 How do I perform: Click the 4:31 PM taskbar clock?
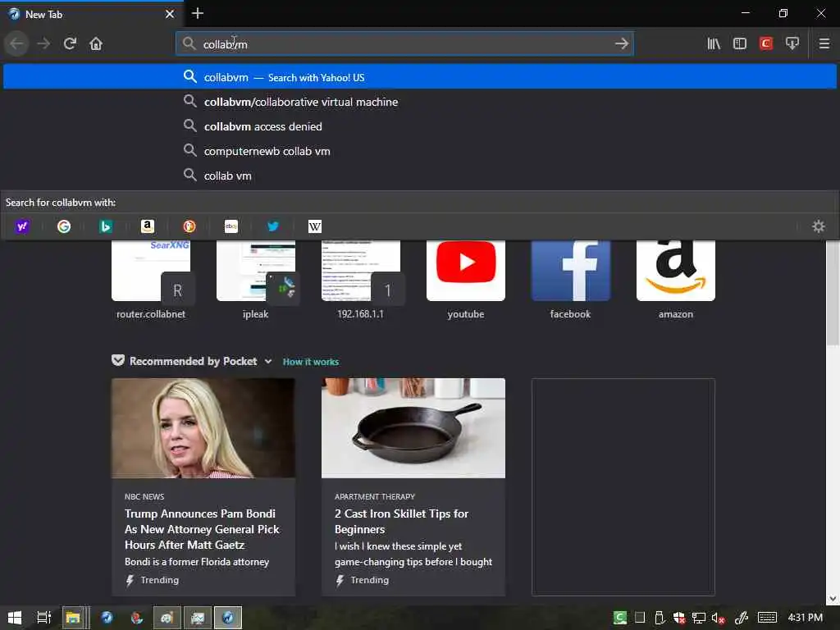pyautogui.click(x=806, y=618)
